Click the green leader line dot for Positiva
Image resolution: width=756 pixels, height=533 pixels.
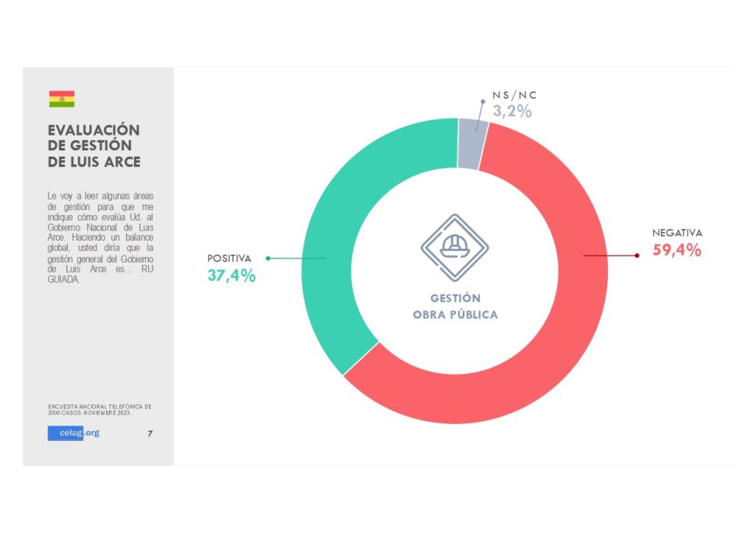coord(268,258)
